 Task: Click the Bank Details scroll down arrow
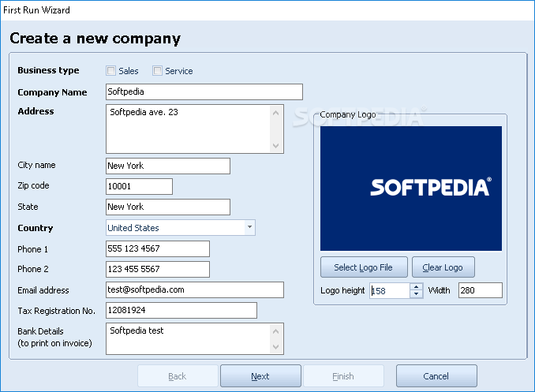pyautogui.click(x=275, y=347)
